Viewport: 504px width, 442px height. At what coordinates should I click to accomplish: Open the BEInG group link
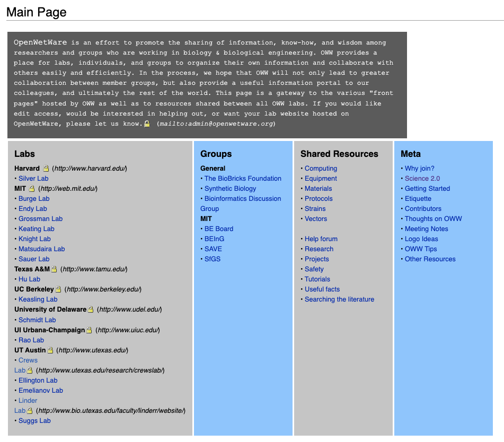click(x=215, y=239)
